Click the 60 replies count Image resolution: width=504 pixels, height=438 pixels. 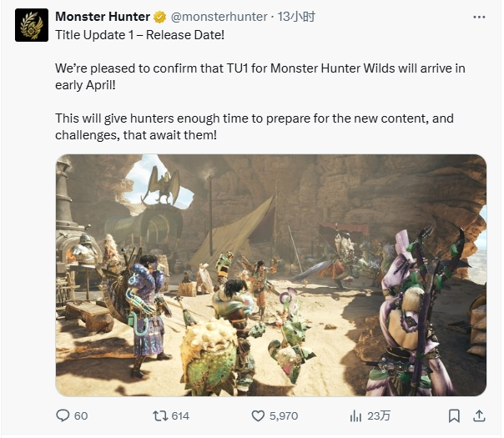pos(81,415)
